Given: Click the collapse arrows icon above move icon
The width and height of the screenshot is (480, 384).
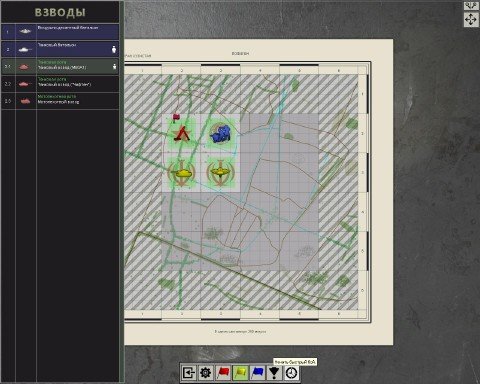Looking at the screenshot, I should (471, 6).
